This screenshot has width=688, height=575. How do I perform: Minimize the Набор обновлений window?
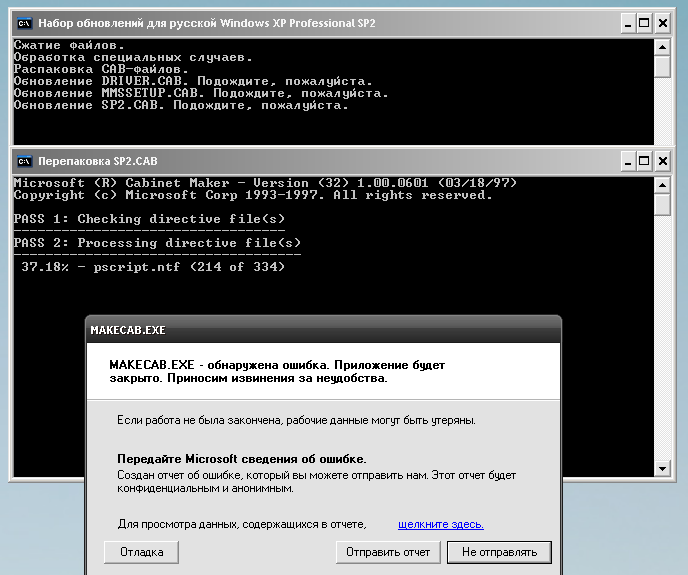pyautogui.click(x=628, y=23)
